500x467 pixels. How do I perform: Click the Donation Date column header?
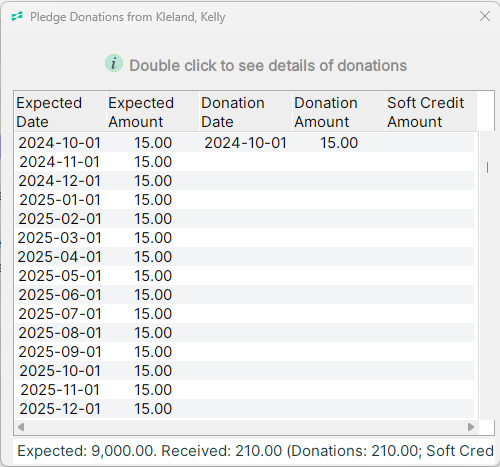pos(246,112)
